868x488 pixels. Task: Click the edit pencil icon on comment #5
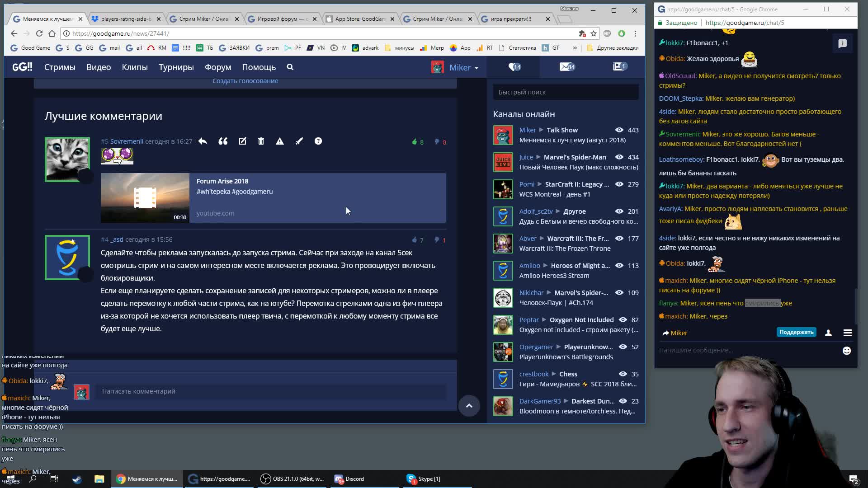pyautogui.click(x=242, y=141)
